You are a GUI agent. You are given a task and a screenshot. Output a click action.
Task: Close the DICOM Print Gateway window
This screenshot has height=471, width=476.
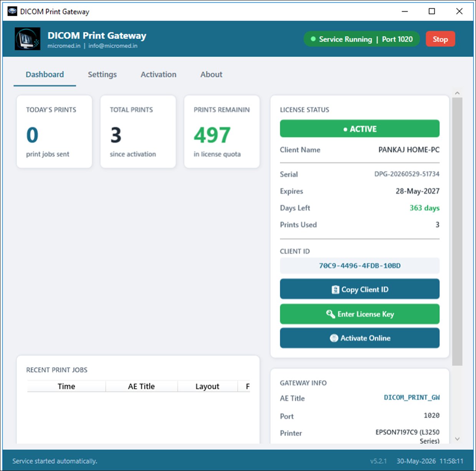point(459,12)
